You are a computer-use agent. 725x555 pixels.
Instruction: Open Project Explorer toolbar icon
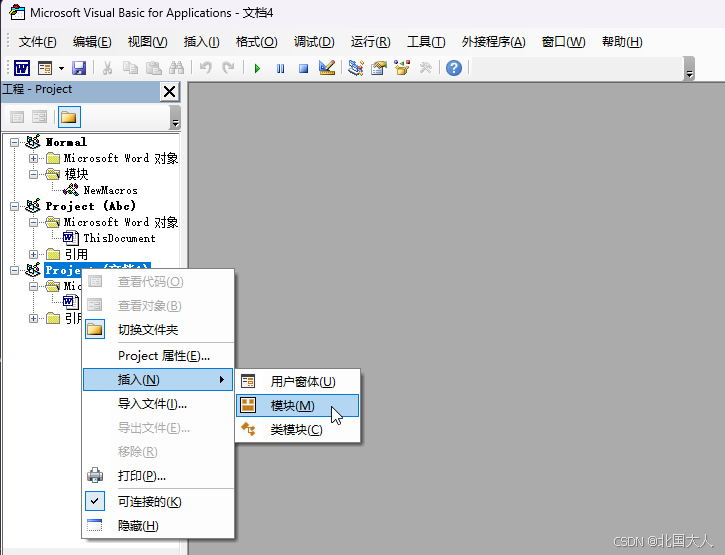click(x=356, y=68)
